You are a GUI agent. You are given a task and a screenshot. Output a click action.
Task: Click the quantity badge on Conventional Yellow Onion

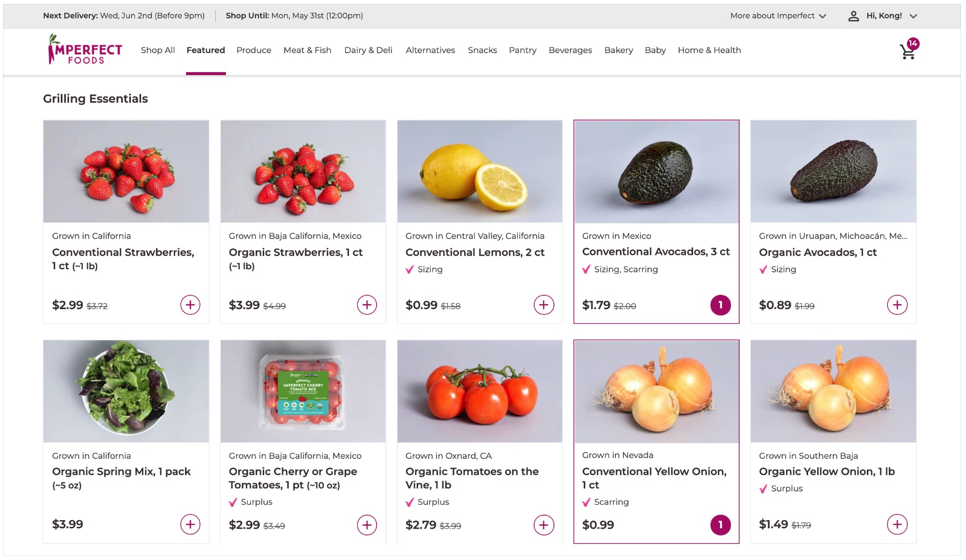coord(720,524)
